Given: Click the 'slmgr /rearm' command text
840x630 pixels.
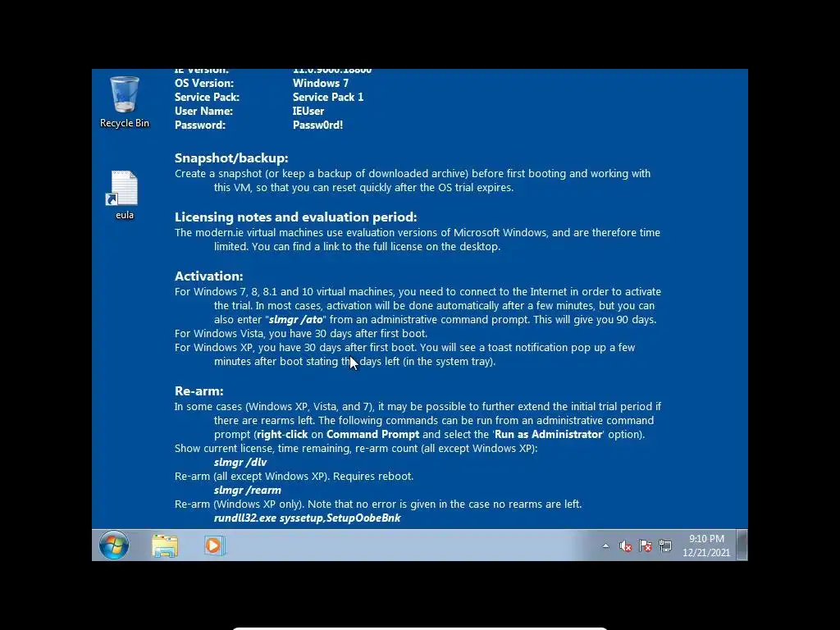Looking at the screenshot, I should (248, 490).
